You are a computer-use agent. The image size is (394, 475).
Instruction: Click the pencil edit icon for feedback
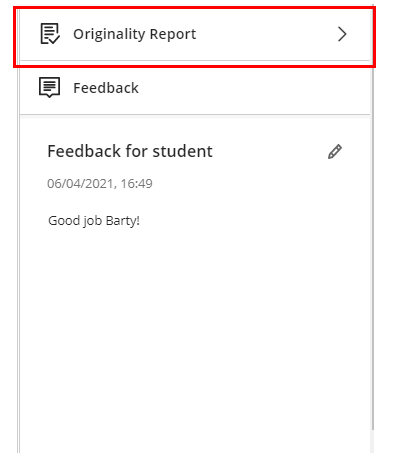(x=335, y=152)
